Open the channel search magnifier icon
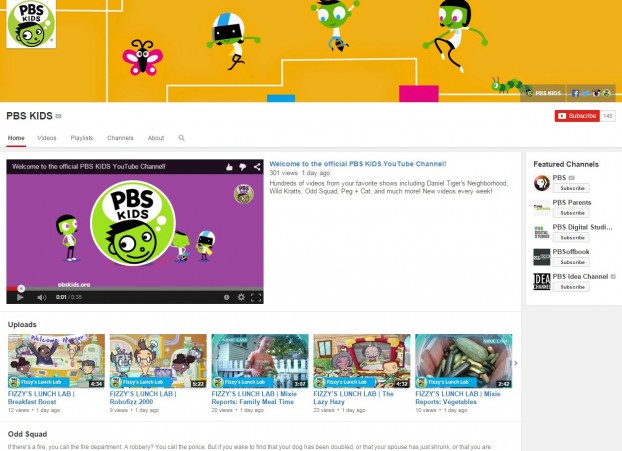This screenshot has height=451, width=622. 181,138
